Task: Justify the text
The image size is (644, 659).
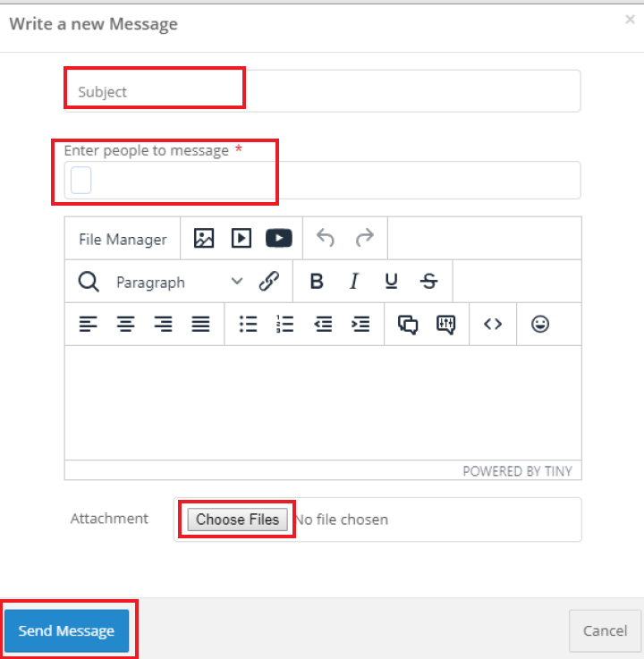Action: 200,324
